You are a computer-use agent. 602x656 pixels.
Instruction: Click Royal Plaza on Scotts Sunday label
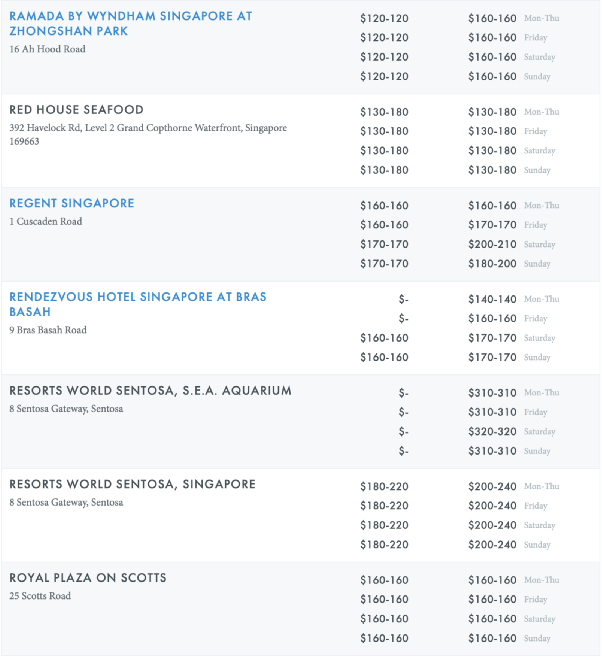tap(537, 638)
